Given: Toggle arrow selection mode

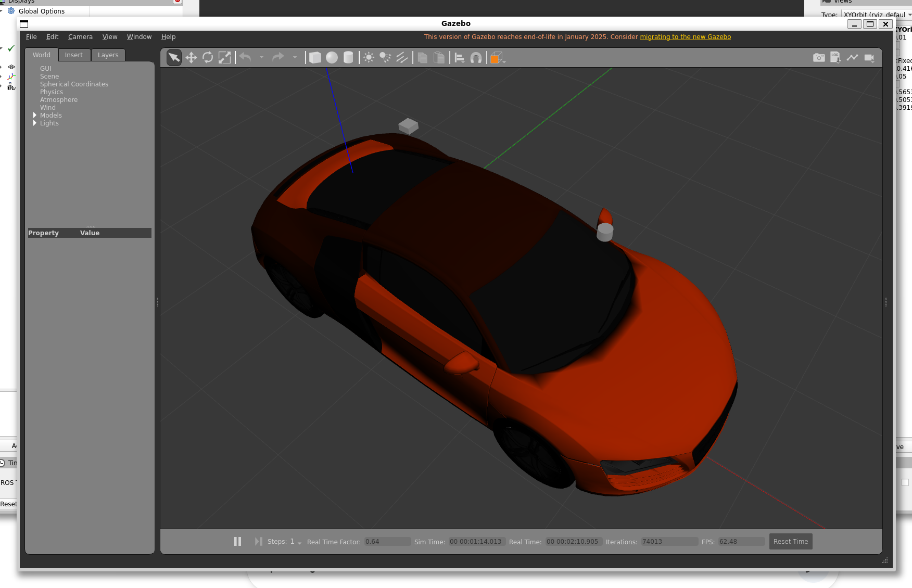Looking at the screenshot, I should [x=174, y=58].
